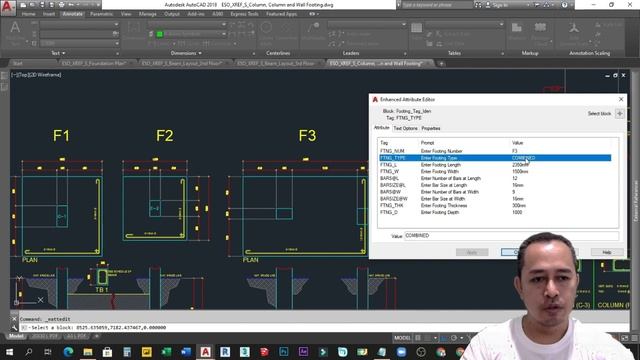Click the Sign In user icon
Screen dimensions: 640x360
488,5
